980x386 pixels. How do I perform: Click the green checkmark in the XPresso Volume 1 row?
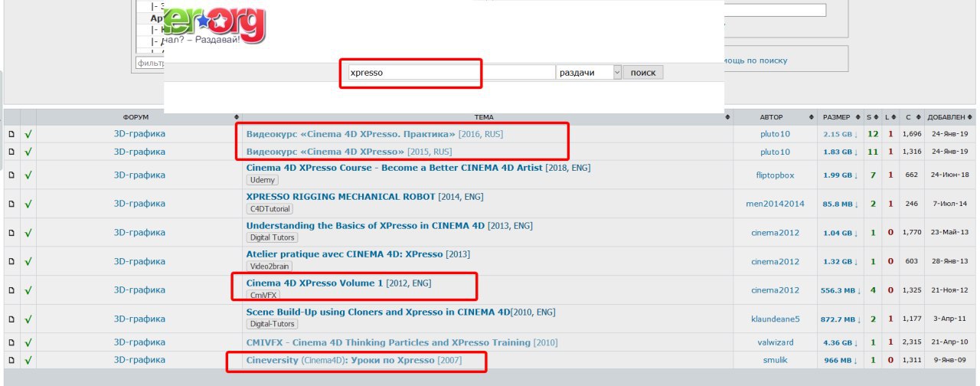pos(28,290)
